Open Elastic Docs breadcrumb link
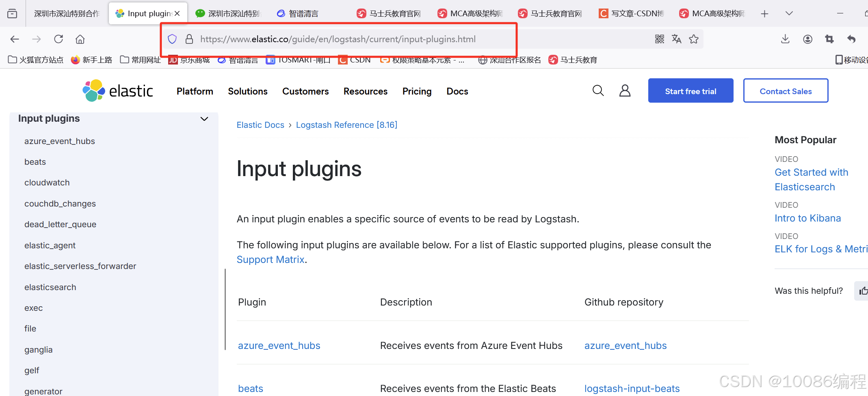The width and height of the screenshot is (868, 396). 260,125
